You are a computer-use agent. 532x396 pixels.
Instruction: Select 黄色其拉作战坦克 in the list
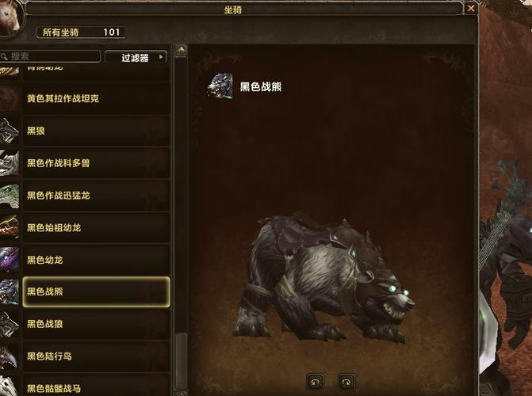pyautogui.click(x=97, y=98)
